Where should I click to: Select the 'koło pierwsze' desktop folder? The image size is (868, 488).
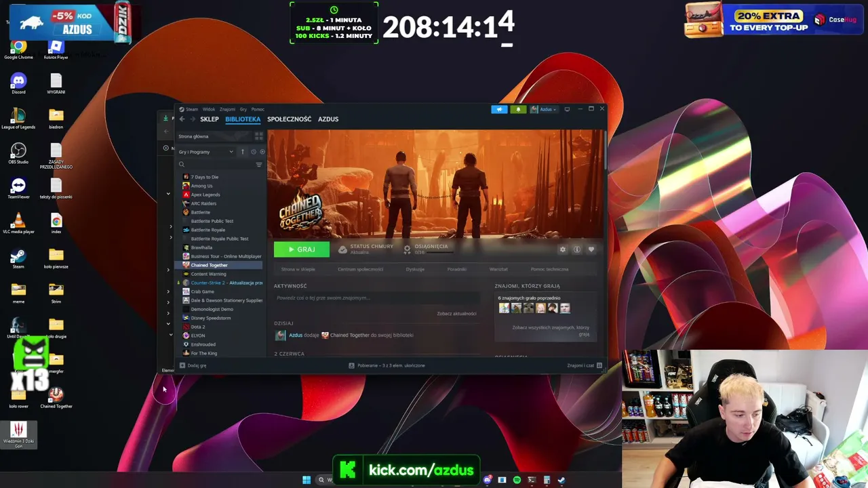(56, 258)
